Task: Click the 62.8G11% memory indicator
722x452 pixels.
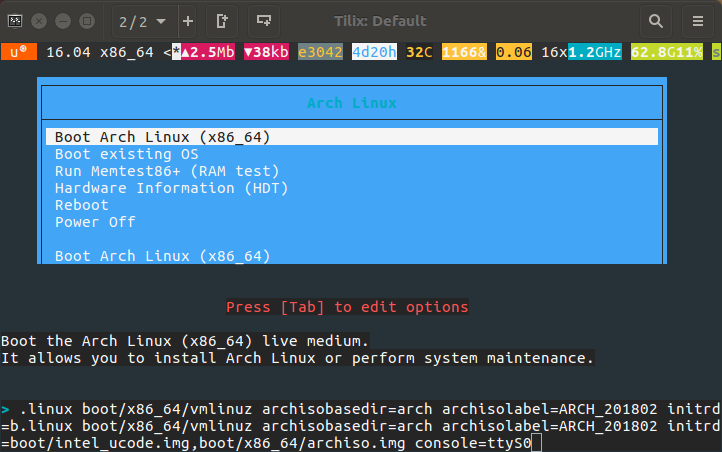Action: [667, 52]
